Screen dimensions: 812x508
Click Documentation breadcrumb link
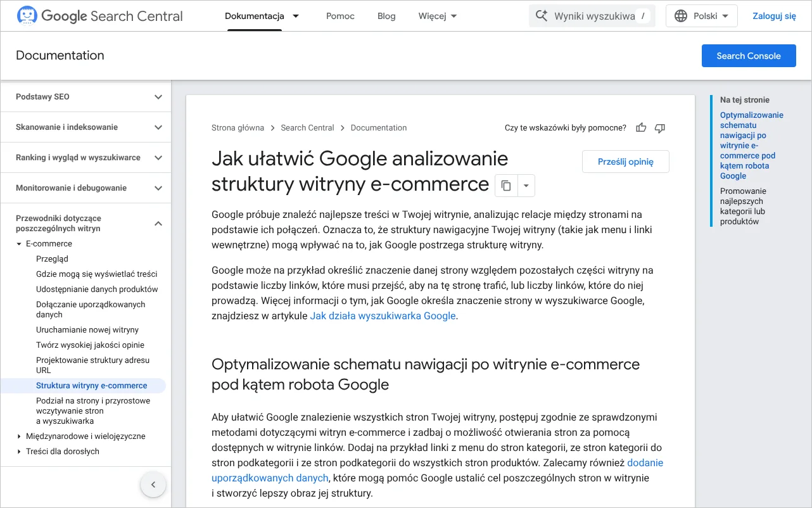[x=379, y=128]
